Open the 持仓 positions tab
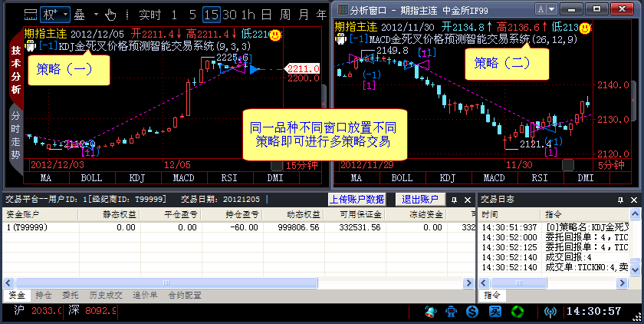This screenshot has height=324, width=644. (x=44, y=295)
